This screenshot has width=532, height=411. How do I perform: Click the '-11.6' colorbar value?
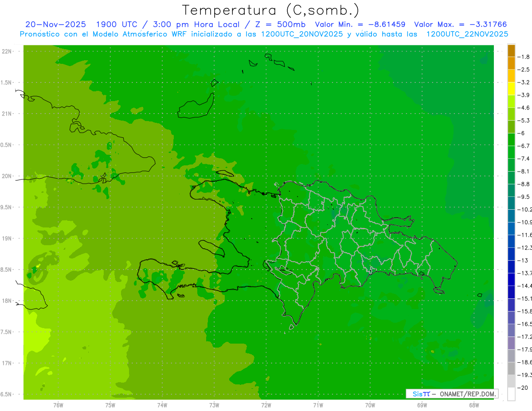pyautogui.click(x=525, y=235)
